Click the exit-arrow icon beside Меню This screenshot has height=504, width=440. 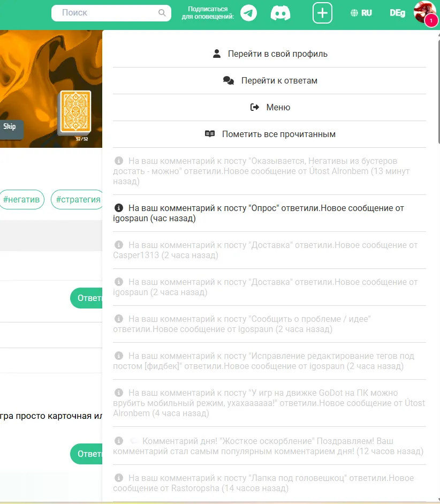tap(255, 107)
